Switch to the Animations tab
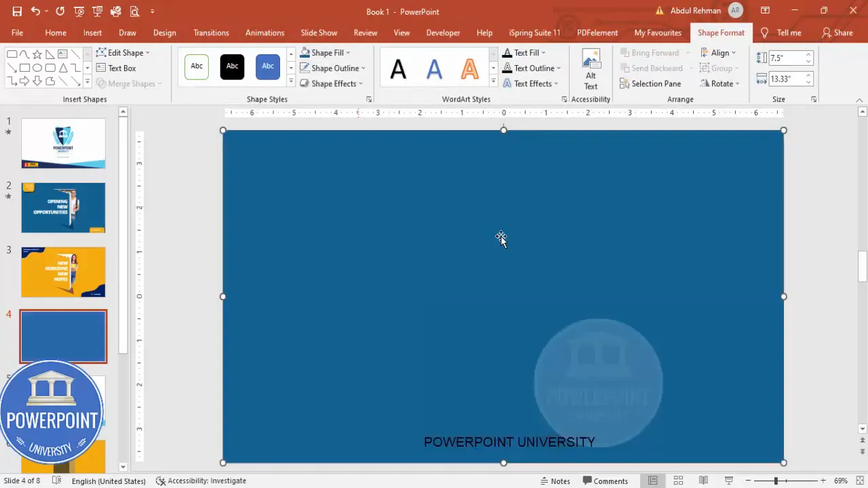This screenshot has width=868, height=488. click(264, 33)
